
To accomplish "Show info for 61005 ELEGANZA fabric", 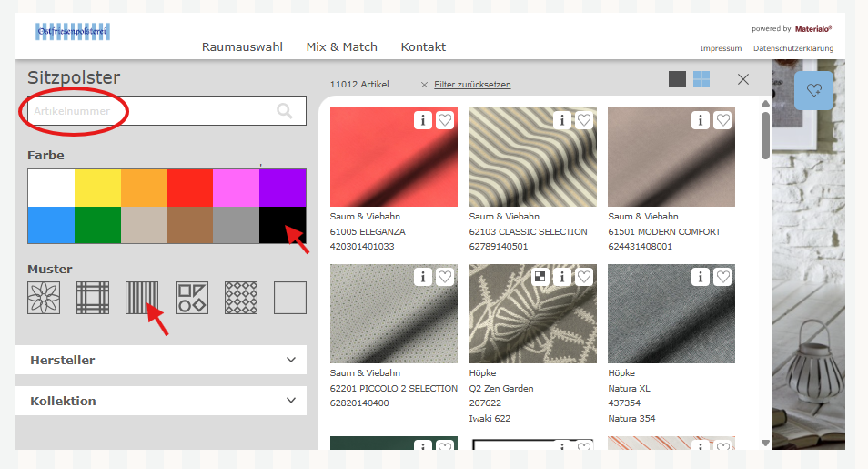I will click(x=423, y=120).
